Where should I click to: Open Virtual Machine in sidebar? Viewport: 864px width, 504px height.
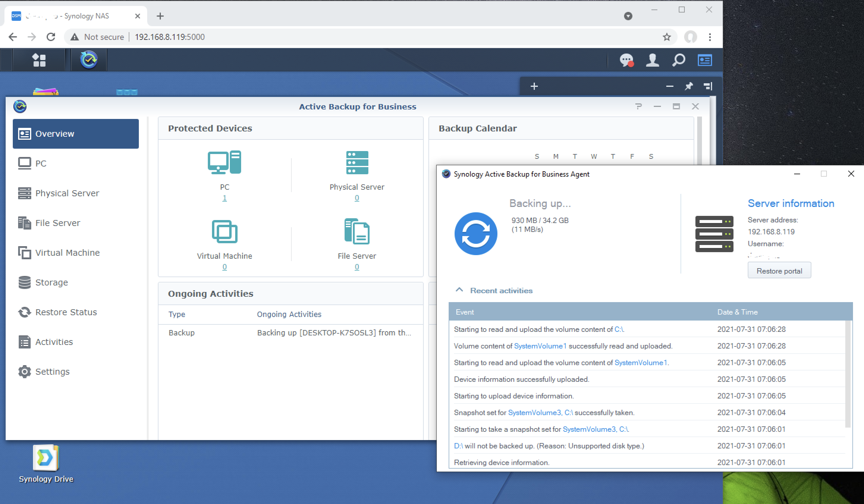(x=76, y=253)
